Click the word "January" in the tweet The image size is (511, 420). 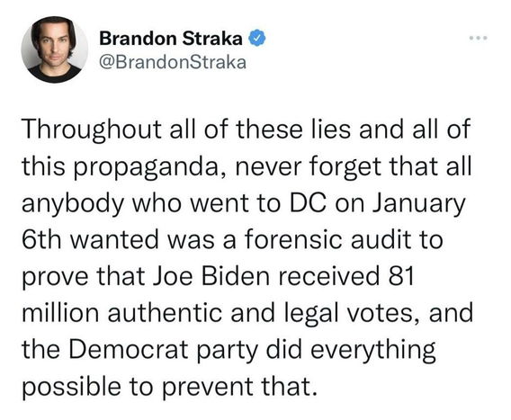[x=418, y=204]
